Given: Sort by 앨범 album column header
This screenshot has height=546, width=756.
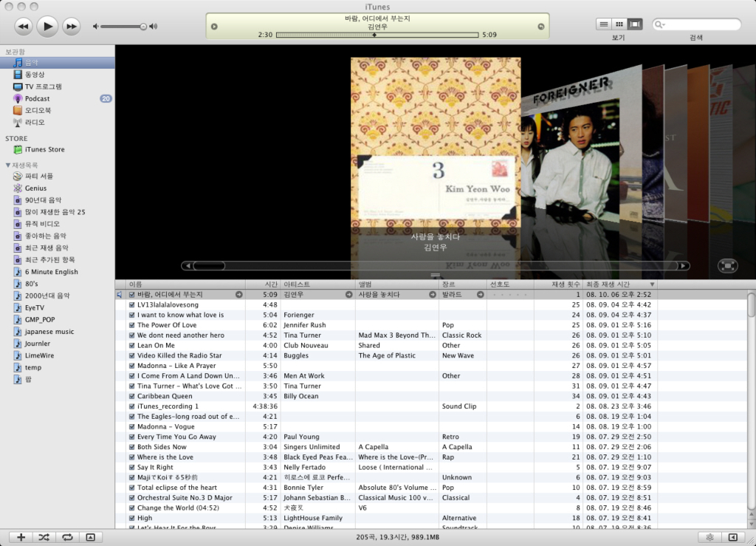Looking at the screenshot, I should pos(397,284).
